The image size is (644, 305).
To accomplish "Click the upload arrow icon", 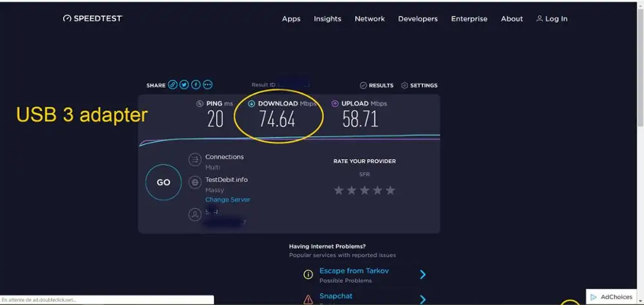I will 335,104.
